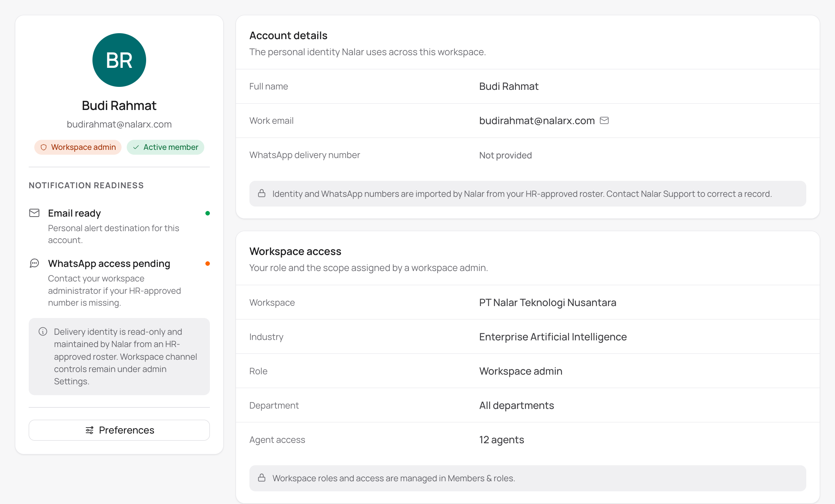Click the Workspace roles and access notice text

394,478
